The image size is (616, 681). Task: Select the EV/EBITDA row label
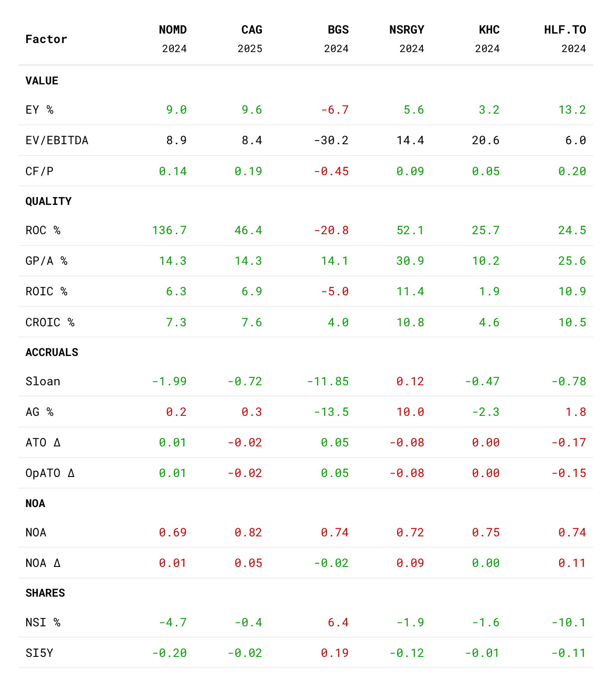[x=57, y=140]
